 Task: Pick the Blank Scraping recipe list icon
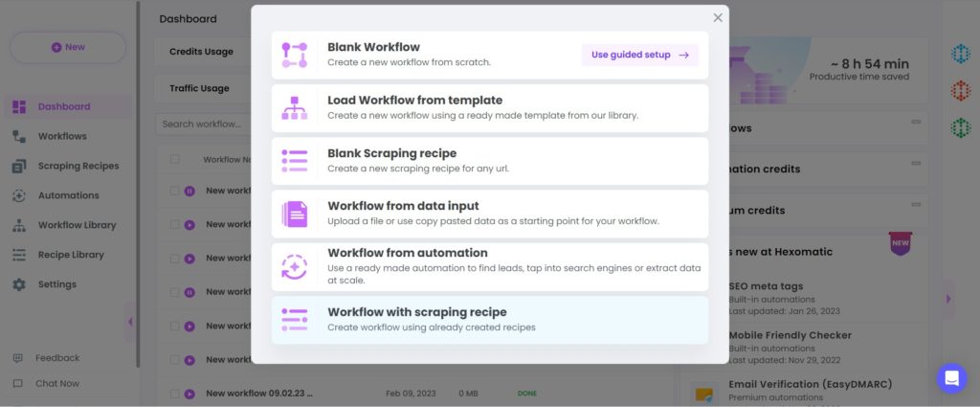click(295, 161)
